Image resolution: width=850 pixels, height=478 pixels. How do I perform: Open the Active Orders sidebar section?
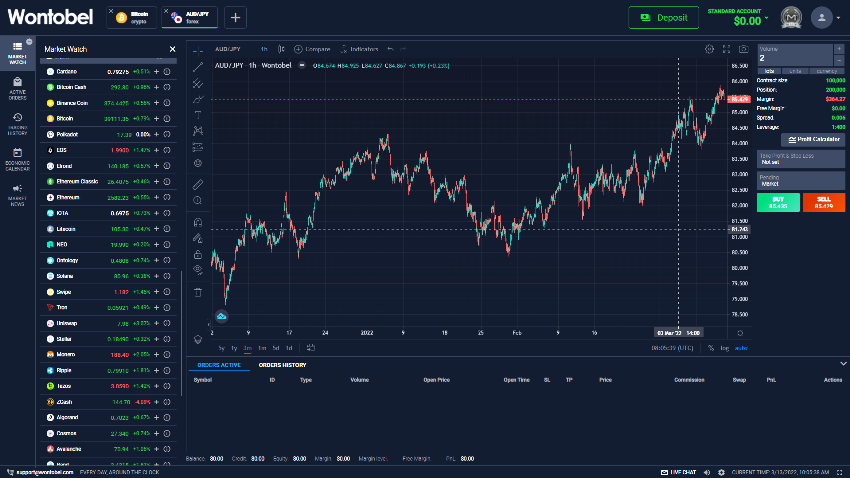click(17, 88)
